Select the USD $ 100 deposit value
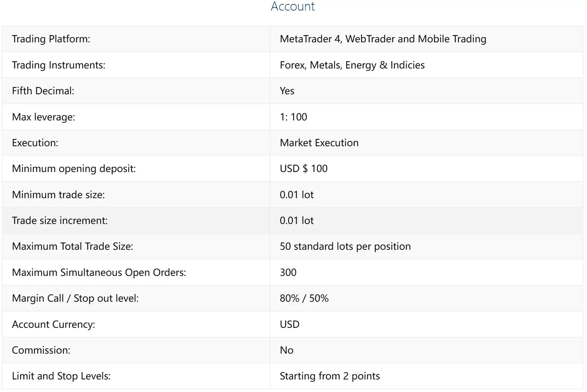 [303, 169]
